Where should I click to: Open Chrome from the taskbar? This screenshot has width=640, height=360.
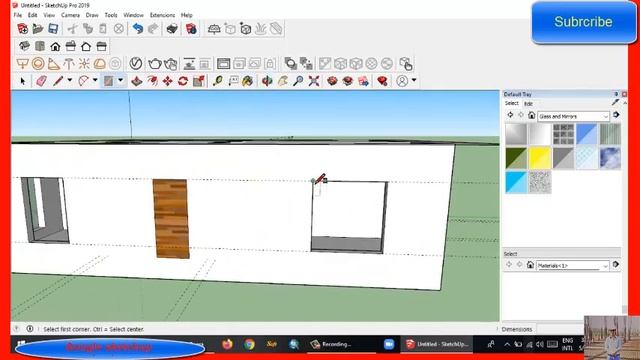coord(249,344)
